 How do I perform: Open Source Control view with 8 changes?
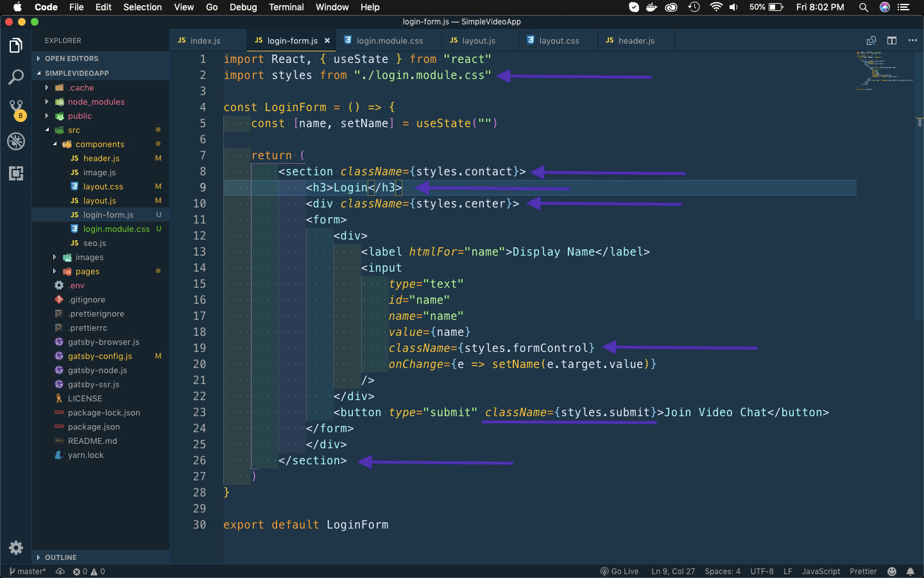pyautogui.click(x=16, y=110)
